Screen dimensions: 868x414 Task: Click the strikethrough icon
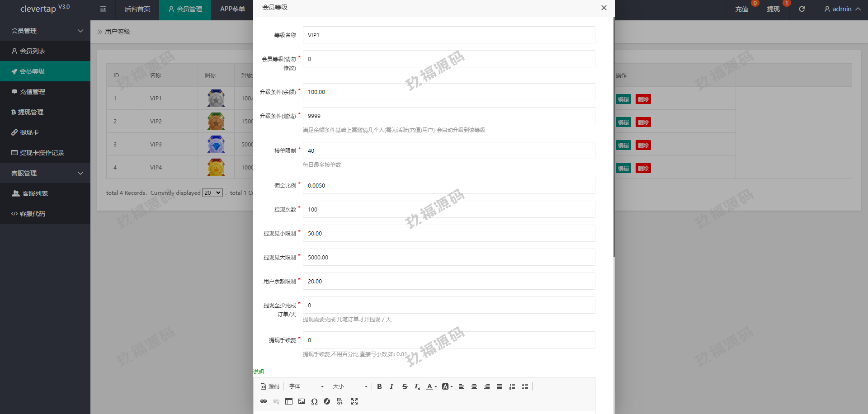click(405, 386)
